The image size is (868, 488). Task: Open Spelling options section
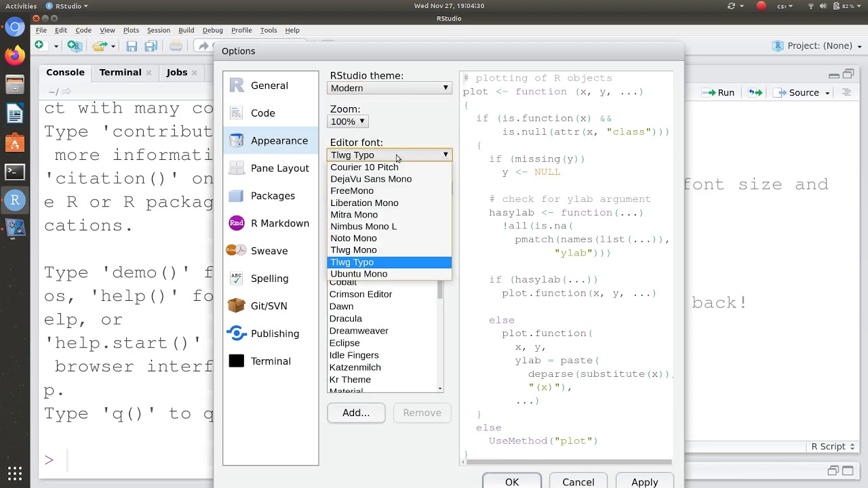271,279
